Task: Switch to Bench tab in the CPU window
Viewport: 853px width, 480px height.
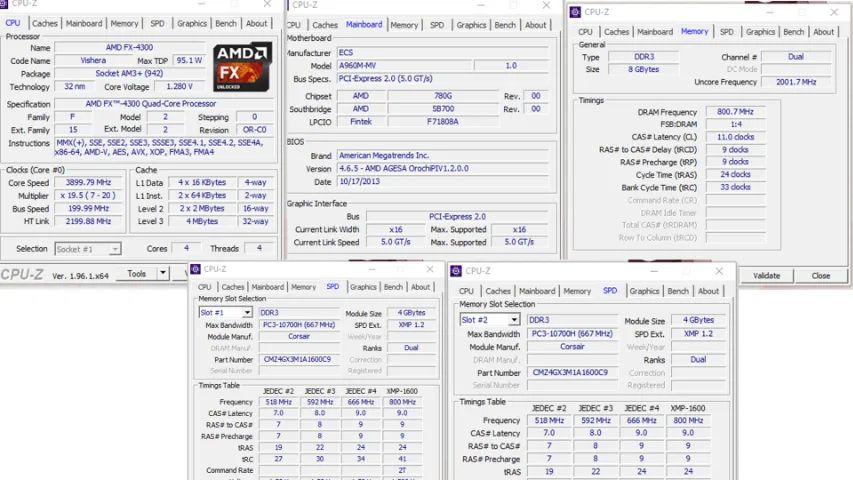Action: (x=226, y=23)
